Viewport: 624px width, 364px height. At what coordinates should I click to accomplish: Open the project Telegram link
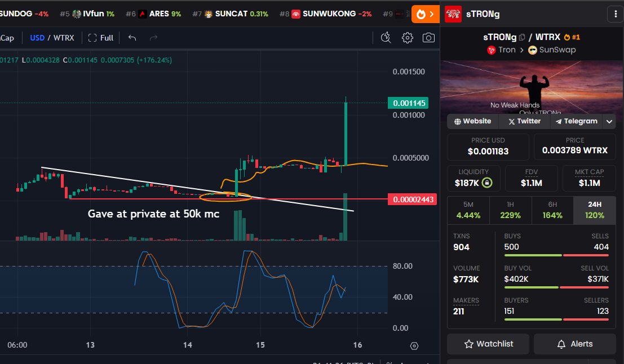click(x=576, y=121)
